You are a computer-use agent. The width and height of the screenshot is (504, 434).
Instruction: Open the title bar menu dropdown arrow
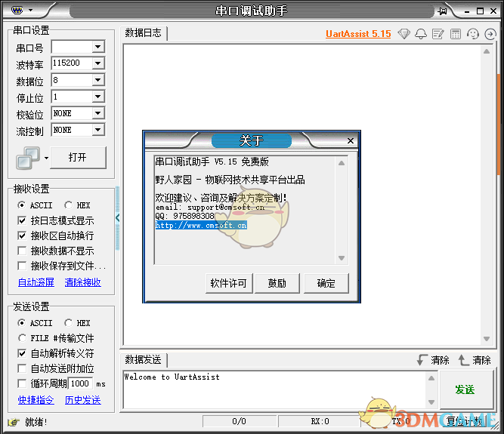[30, 11]
